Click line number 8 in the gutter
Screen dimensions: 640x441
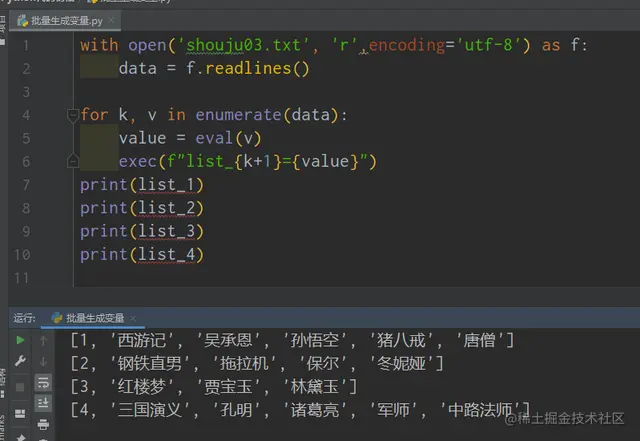pos(26,208)
